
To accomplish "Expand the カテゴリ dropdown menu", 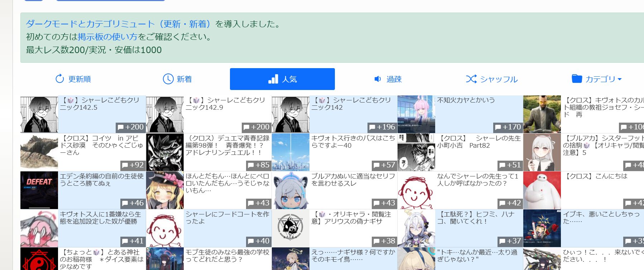I will pyautogui.click(x=597, y=79).
